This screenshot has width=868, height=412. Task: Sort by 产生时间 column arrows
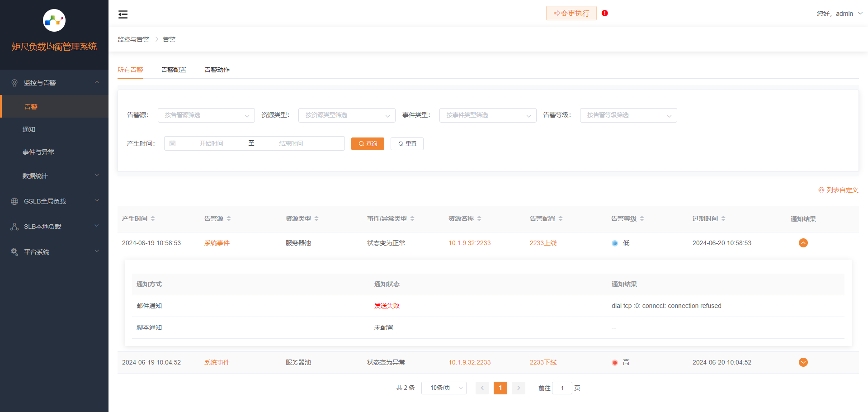pyautogui.click(x=153, y=218)
